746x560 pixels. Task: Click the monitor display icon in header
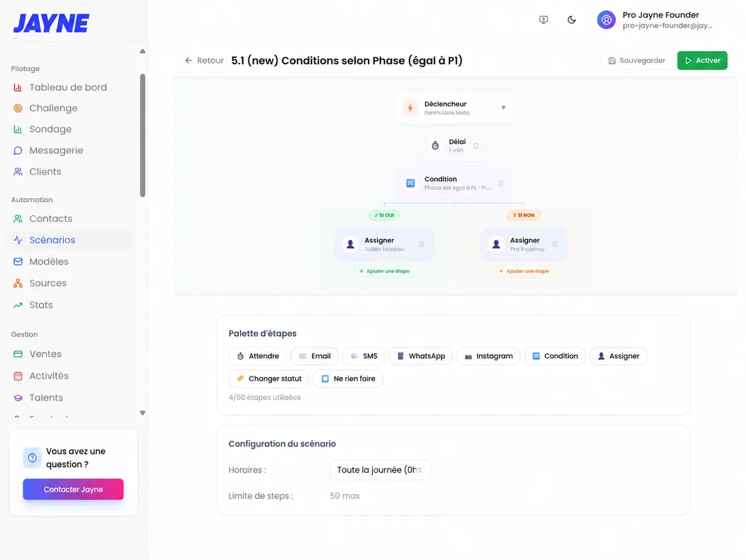pyautogui.click(x=544, y=20)
